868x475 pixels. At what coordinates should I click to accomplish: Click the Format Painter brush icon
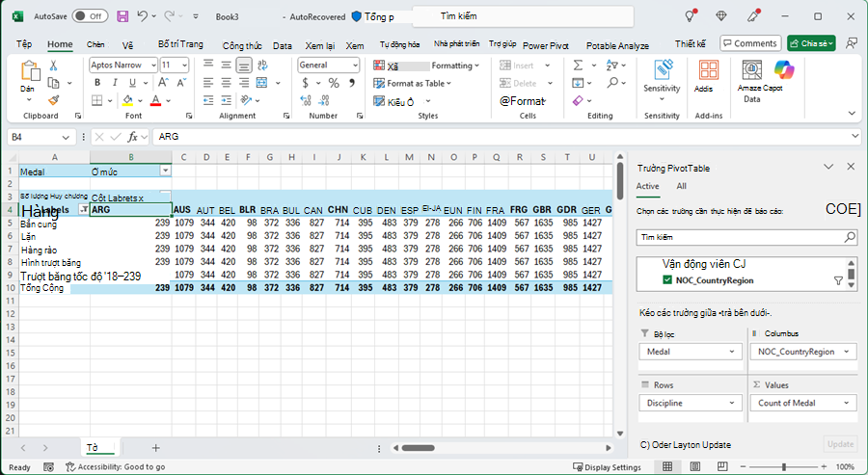click(54, 100)
